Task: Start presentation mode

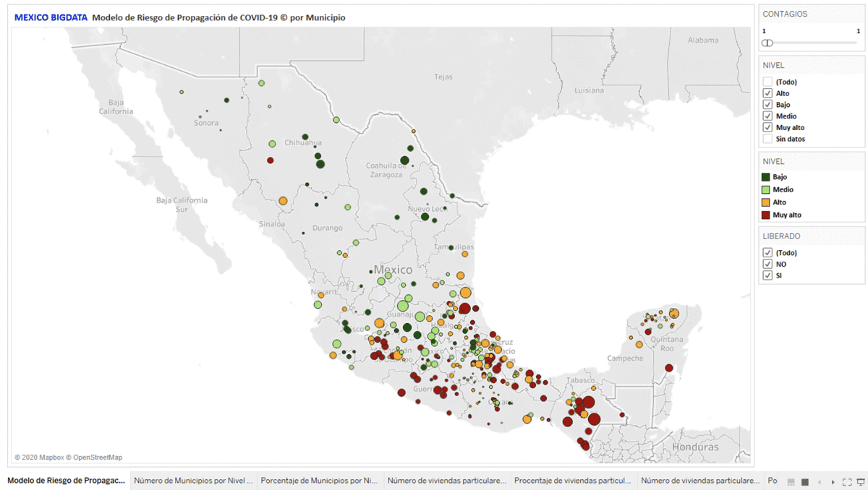Action: 861,481
